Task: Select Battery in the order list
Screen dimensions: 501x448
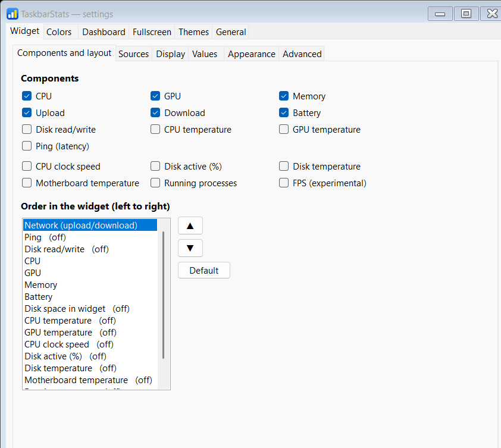Action: click(x=90, y=296)
